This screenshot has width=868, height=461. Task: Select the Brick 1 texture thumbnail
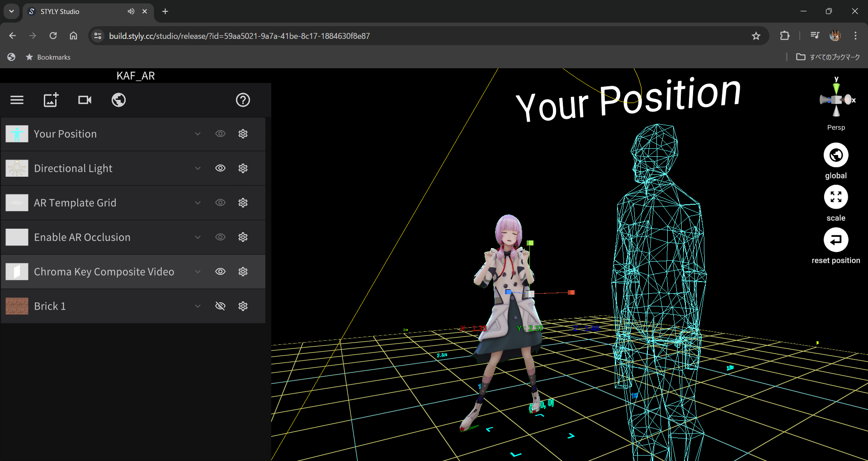pos(17,306)
